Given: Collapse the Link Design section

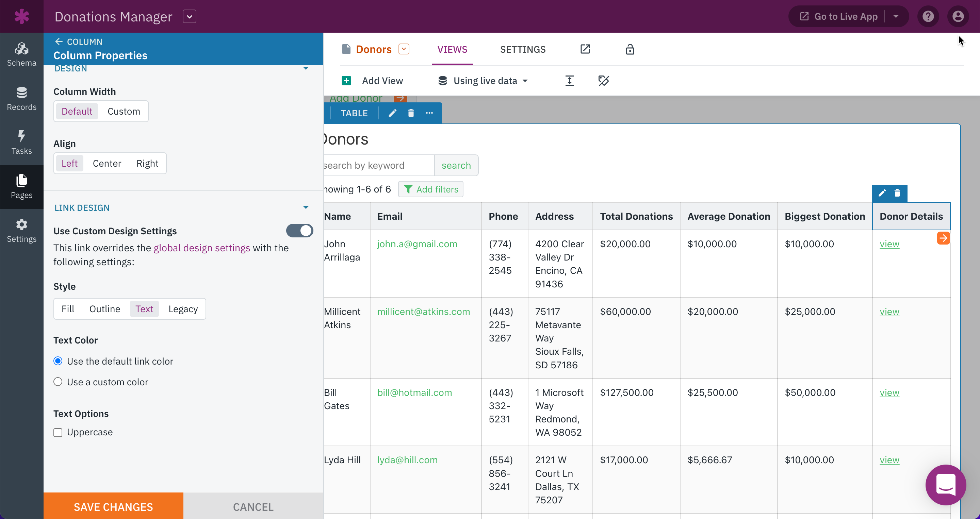Looking at the screenshot, I should [306, 207].
